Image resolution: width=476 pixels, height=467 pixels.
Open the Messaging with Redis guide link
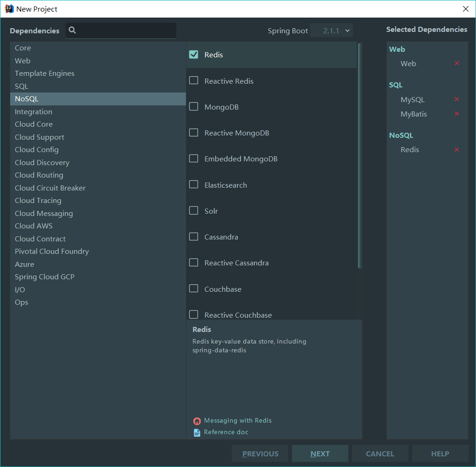pyautogui.click(x=238, y=421)
